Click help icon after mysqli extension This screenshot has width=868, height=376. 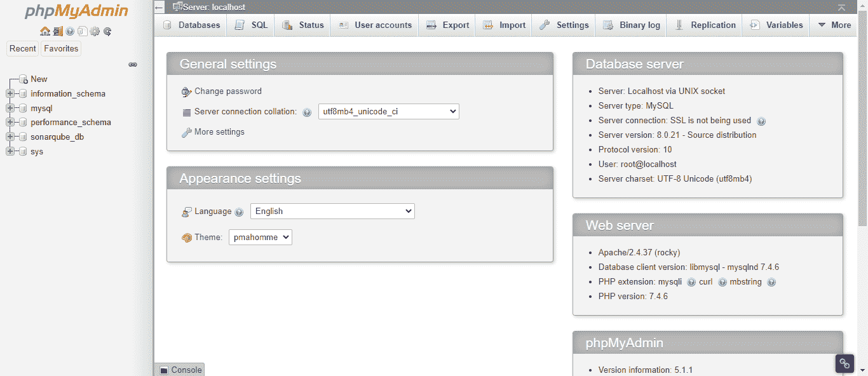tap(691, 282)
